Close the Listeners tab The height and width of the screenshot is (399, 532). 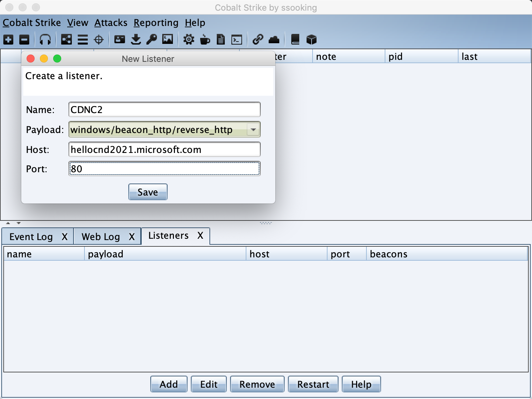pos(200,235)
